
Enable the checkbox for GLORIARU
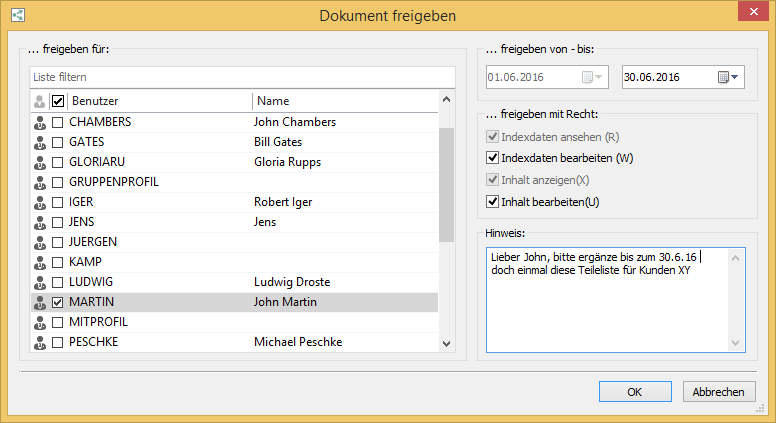pyautogui.click(x=58, y=162)
